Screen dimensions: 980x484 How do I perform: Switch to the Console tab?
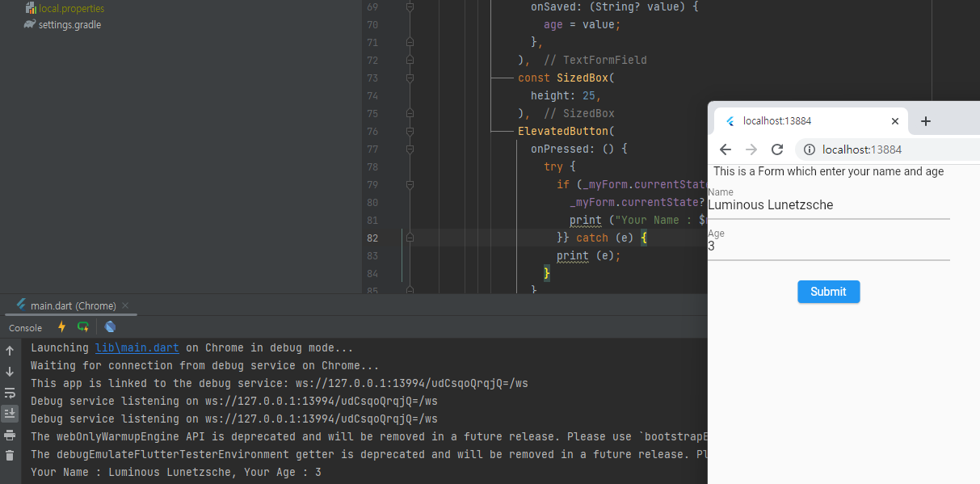[x=25, y=328]
